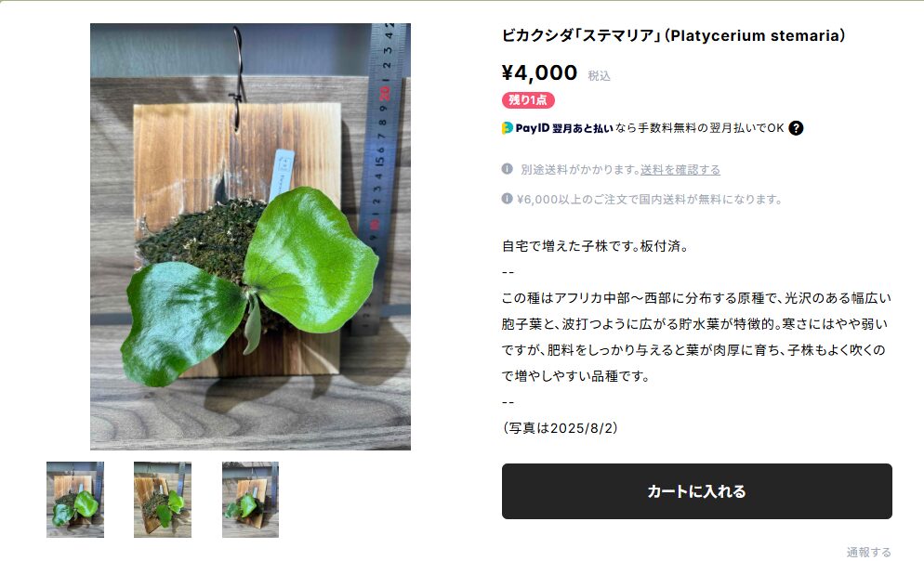Click the PayID 翌月あと払い text
Image resolution: width=924 pixels, height=561 pixels.
click(564, 128)
